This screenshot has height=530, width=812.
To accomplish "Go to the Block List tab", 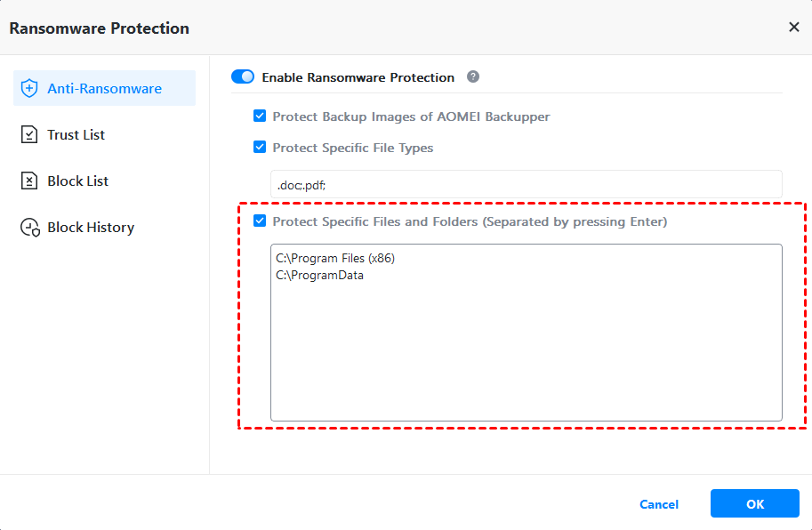I will (78, 181).
